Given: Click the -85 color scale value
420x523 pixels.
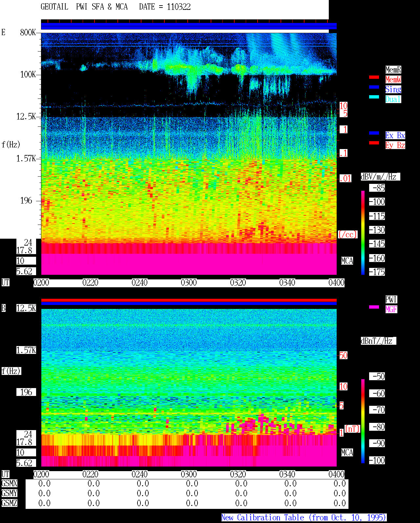Looking at the screenshot, I should (x=377, y=188).
